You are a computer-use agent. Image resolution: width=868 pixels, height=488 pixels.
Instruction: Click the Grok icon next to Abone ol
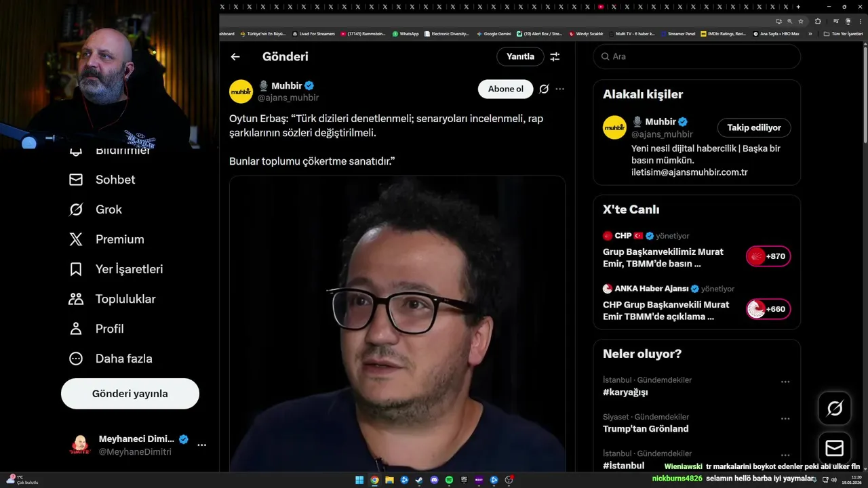coord(544,89)
